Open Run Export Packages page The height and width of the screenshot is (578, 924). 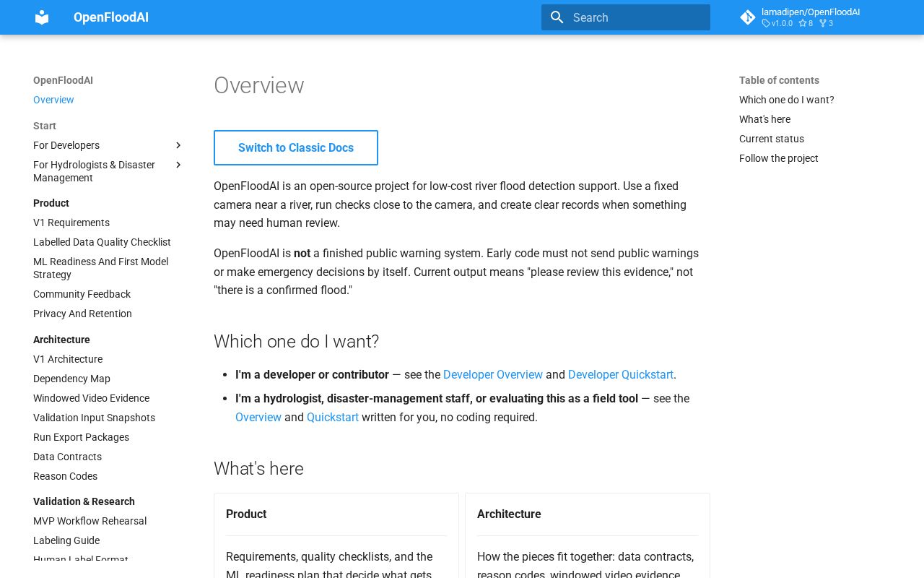pos(81,437)
